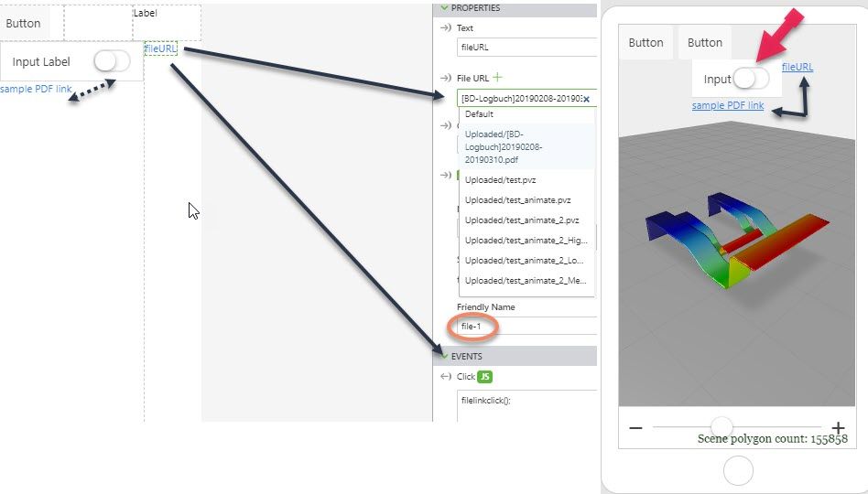The image size is (868, 494).
Task: Select the Uploaded/[BD-Logbuch]20190208-20190310.pdf option
Action: (x=526, y=146)
